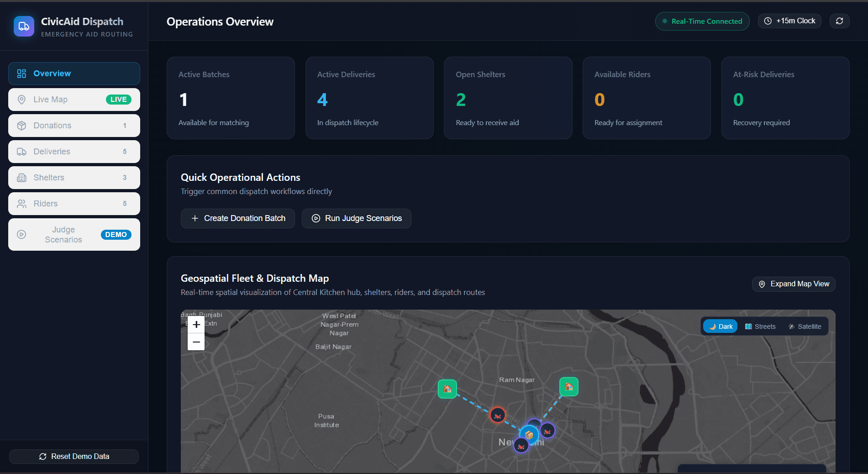Open the Available Riders stat card
The image size is (868, 474).
[x=647, y=98]
